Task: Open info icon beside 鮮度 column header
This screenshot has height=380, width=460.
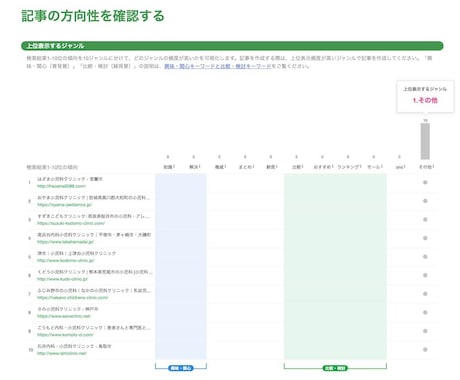Action: (x=277, y=166)
